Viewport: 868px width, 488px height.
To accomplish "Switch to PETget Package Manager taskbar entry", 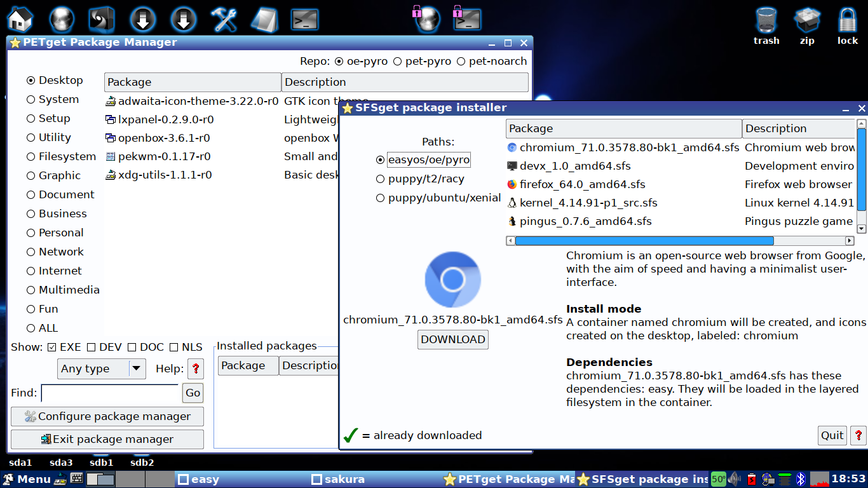I will click(x=508, y=479).
